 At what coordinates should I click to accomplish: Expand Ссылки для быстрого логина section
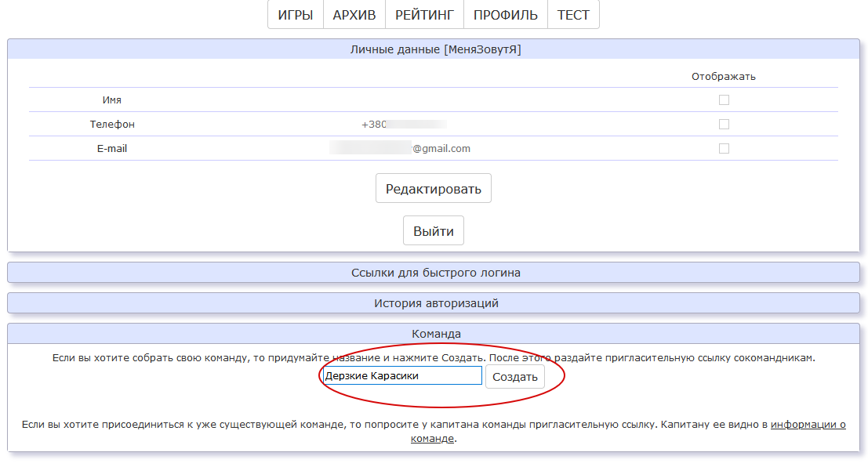435,273
